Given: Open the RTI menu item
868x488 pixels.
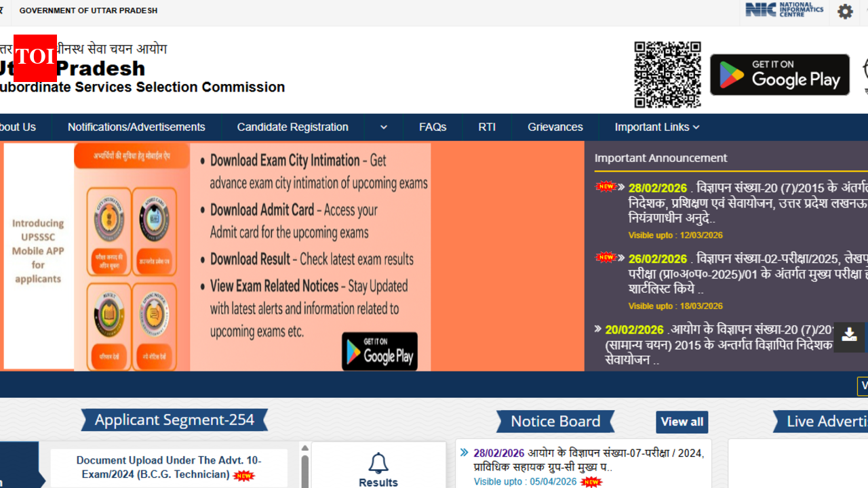Looking at the screenshot, I should [487, 127].
